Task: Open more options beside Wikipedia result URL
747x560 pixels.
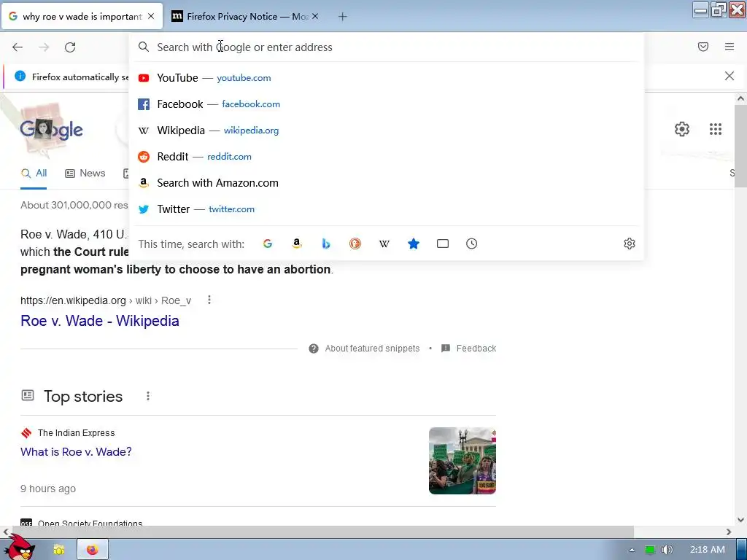Action: pyautogui.click(x=209, y=300)
